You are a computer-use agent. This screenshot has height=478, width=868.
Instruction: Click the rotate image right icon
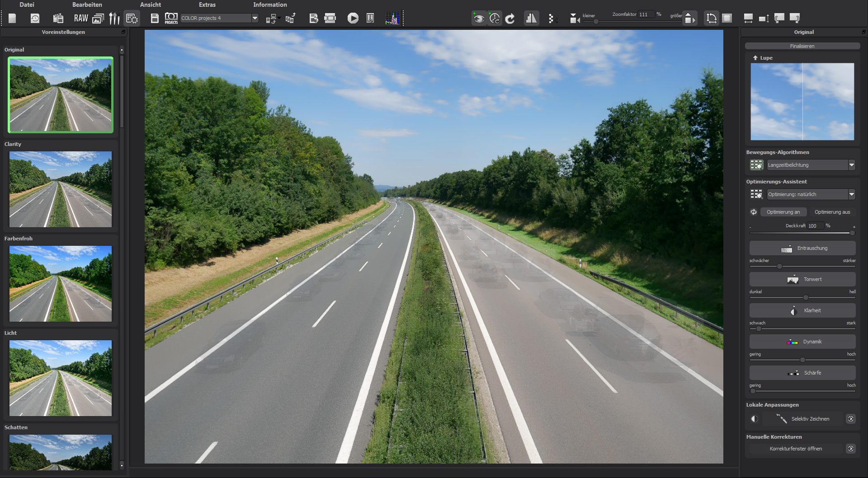tap(795, 19)
